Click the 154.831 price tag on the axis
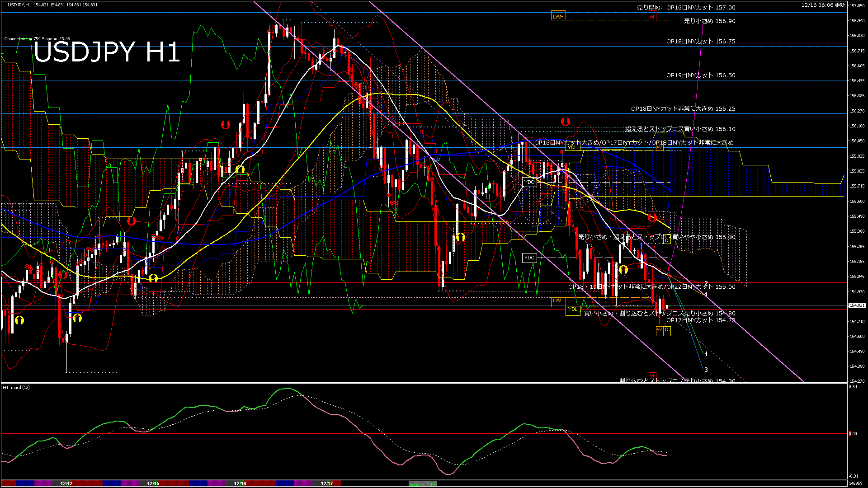 click(857, 305)
